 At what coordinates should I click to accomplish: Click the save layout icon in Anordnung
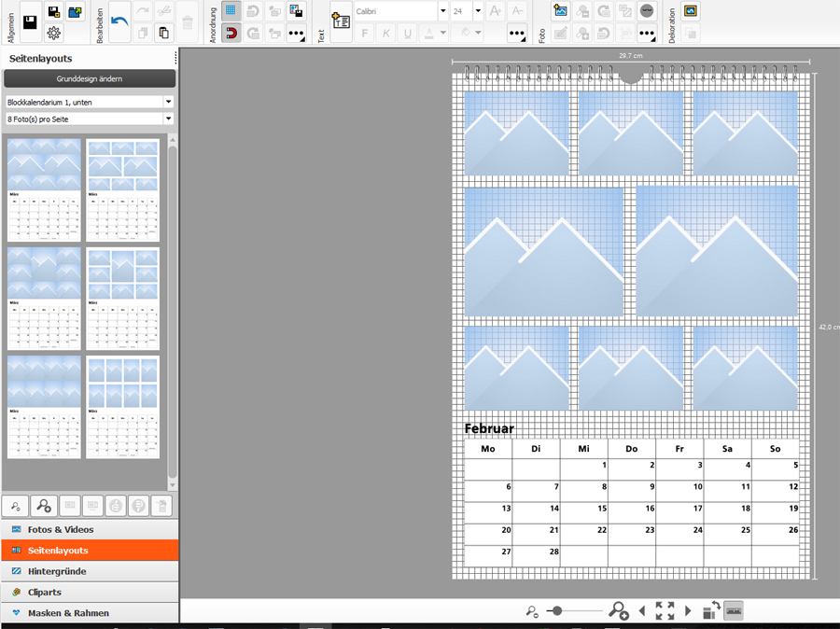(x=296, y=10)
